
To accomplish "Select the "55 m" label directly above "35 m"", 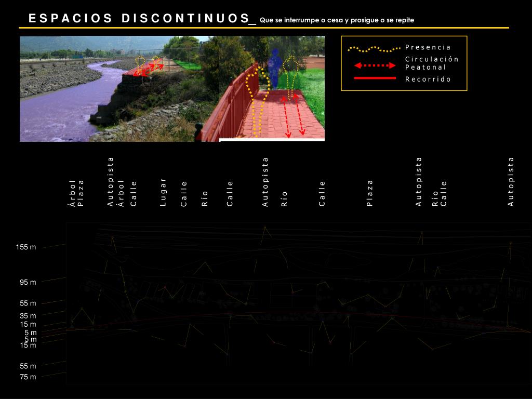I will (x=28, y=303).
